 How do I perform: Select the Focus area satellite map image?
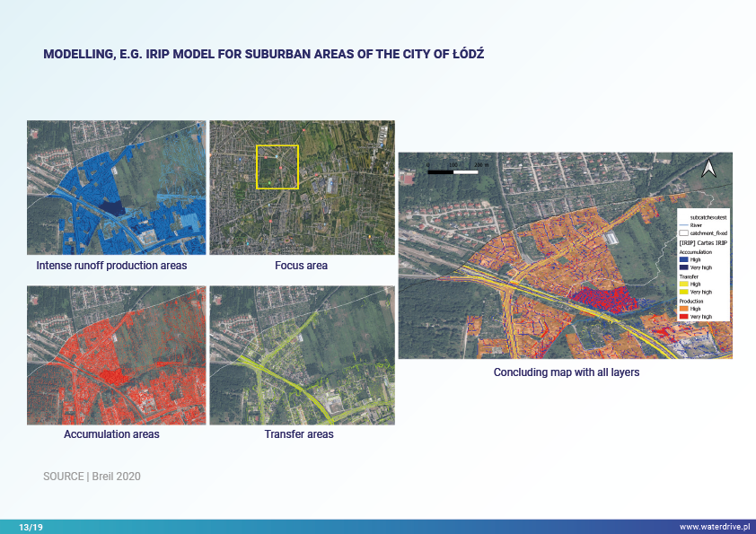pyautogui.click(x=301, y=188)
